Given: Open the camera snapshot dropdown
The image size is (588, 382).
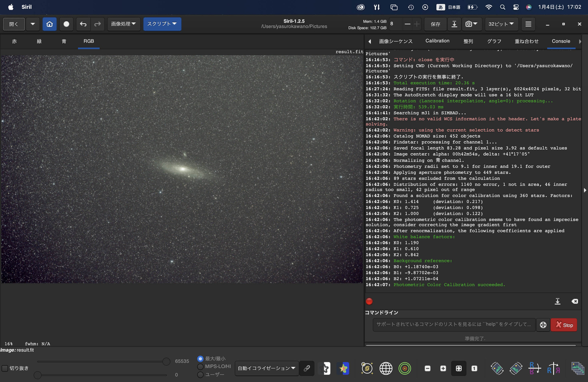Looking at the screenshot, I should click(472, 24).
